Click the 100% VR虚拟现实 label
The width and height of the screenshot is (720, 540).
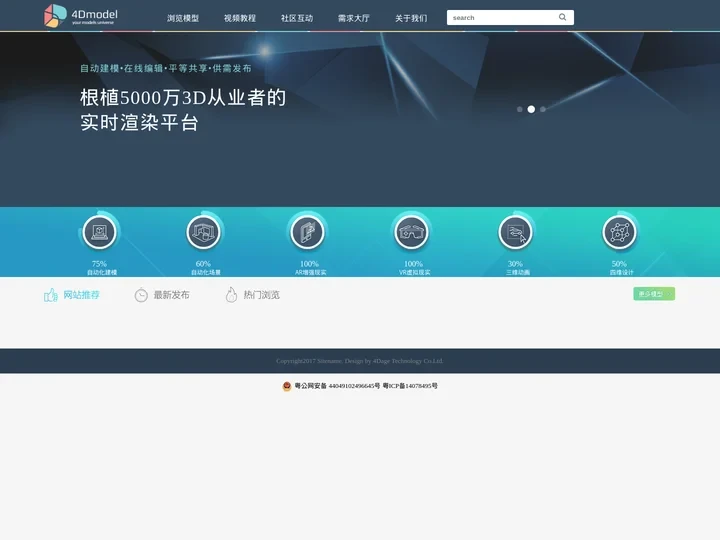(x=414, y=268)
